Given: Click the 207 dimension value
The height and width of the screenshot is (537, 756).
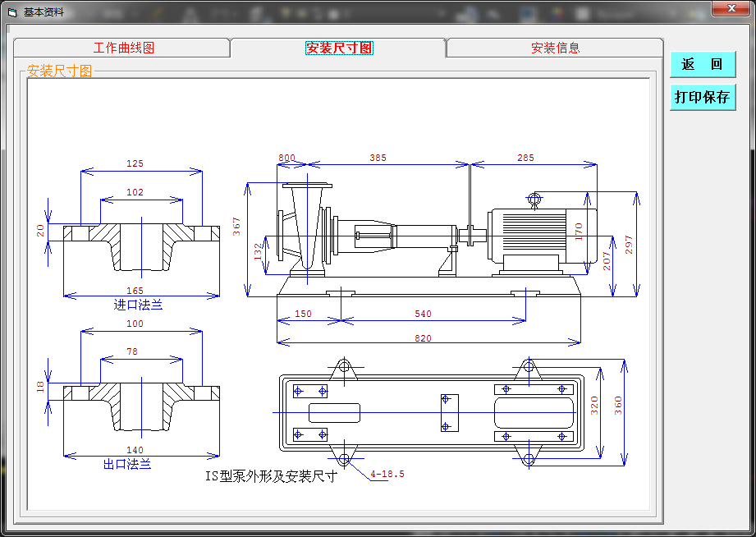Looking at the screenshot, I should coord(607,261).
